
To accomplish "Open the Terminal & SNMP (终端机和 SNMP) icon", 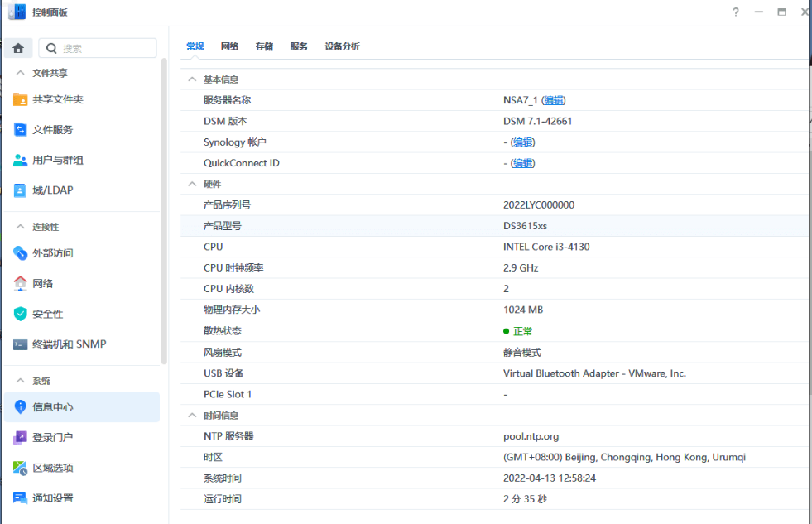I will 20,344.
